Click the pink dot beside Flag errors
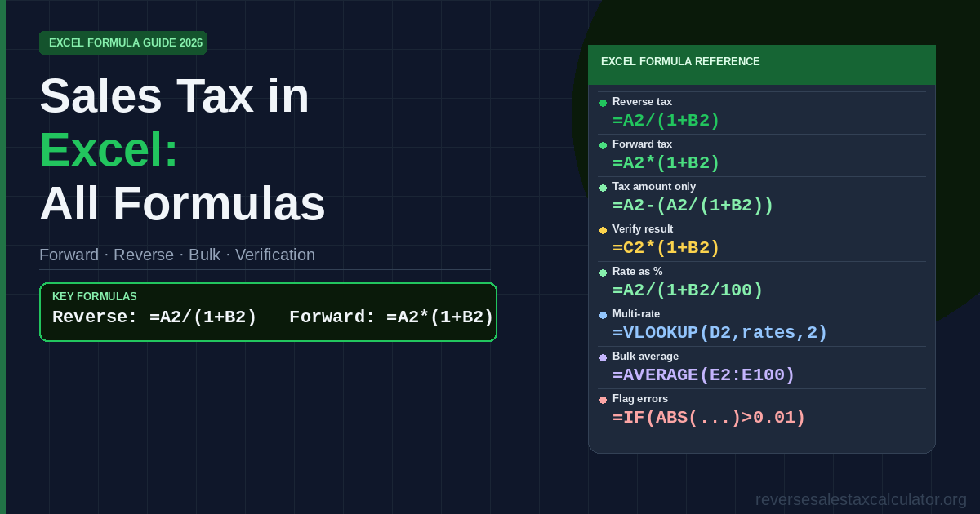This screenshot has height=514, width=980. click(x=603, y=400)
